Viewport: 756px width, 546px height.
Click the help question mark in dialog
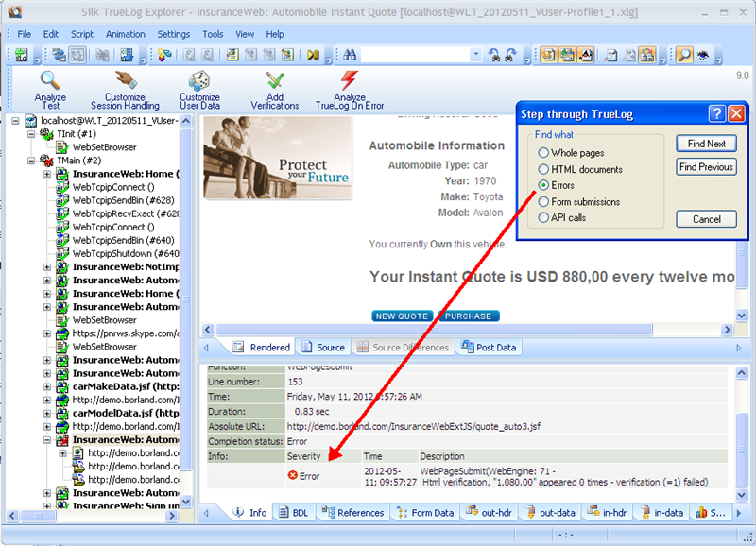point(717,114)
